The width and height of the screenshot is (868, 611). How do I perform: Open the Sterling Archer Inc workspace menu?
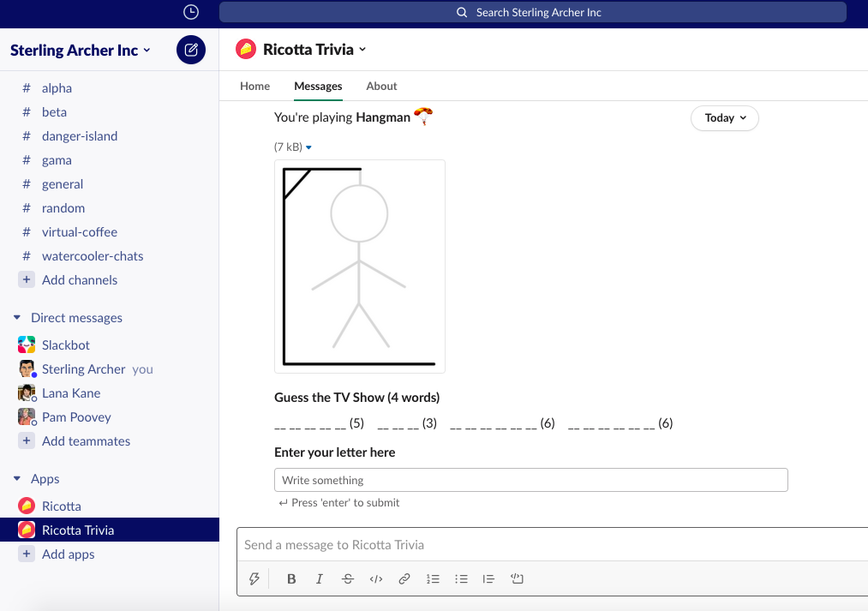point(81,51)
